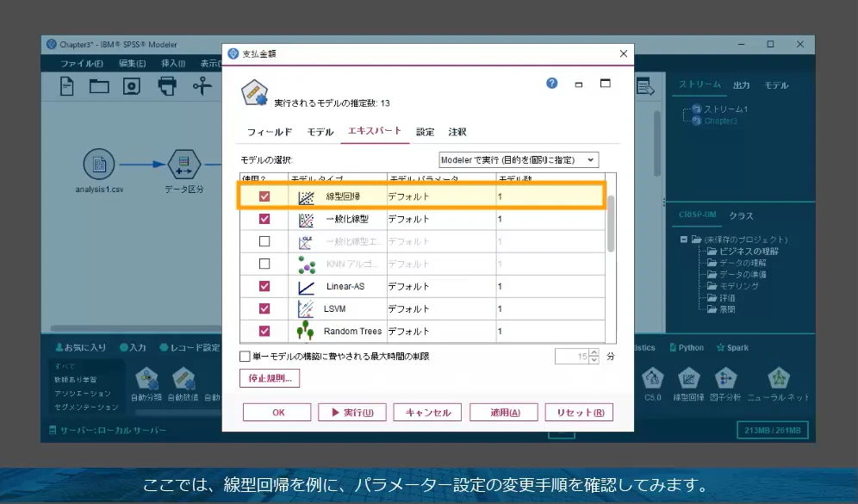Screen dimensions: 858x504
Task: Click the scissors cut toolbar icon
Action: coord(202,86)
